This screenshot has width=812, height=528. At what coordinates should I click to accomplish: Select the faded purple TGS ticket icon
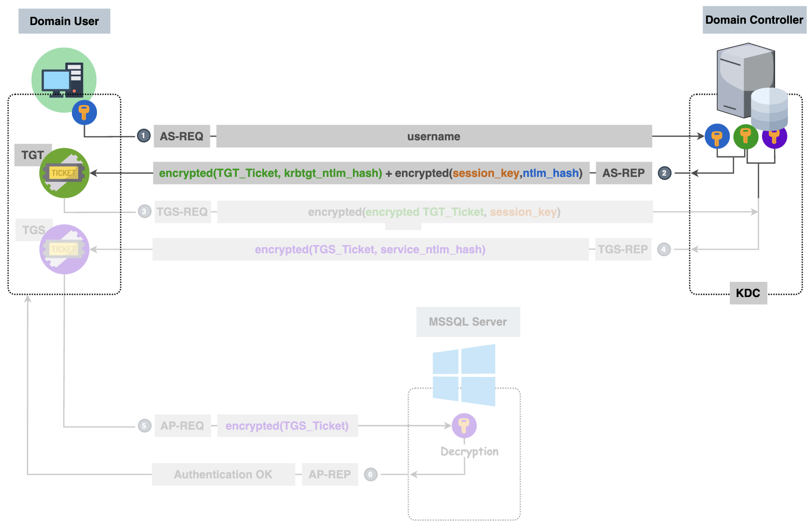click(64, 249)
